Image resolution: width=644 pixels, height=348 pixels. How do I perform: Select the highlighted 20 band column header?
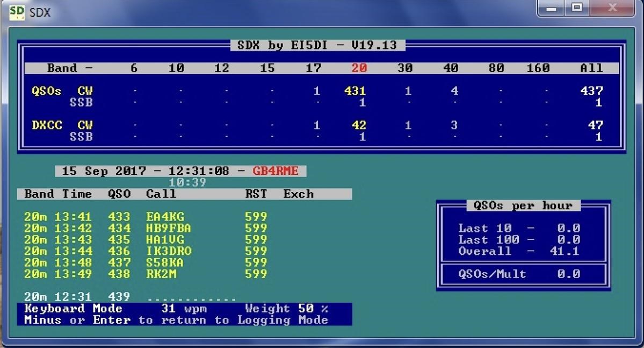click(x=359, y=68)
